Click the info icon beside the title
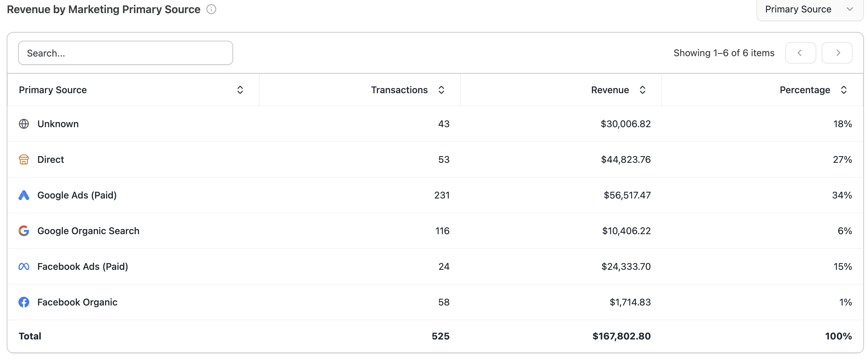Image resolution: width=868 pixels, height=362 pixels. pos(211,9)
